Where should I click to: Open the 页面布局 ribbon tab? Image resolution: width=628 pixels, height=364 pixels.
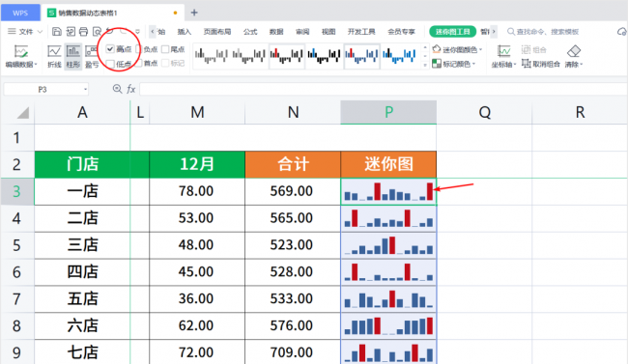(x=216, y=32)
